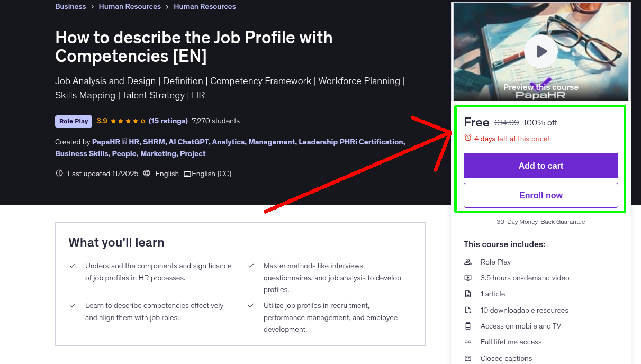Open the 15 ratings link
The height and width of the screenshot is (364, 641).
pos(168,121)
